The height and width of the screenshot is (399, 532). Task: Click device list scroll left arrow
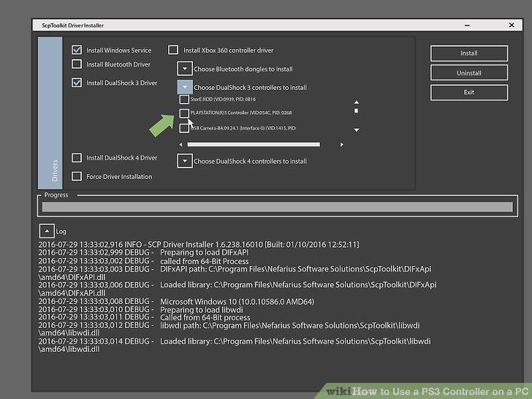180,145
